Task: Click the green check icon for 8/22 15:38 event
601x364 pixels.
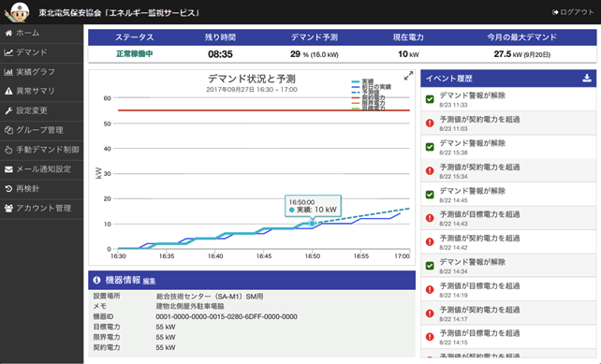Action: coord(430,147)
